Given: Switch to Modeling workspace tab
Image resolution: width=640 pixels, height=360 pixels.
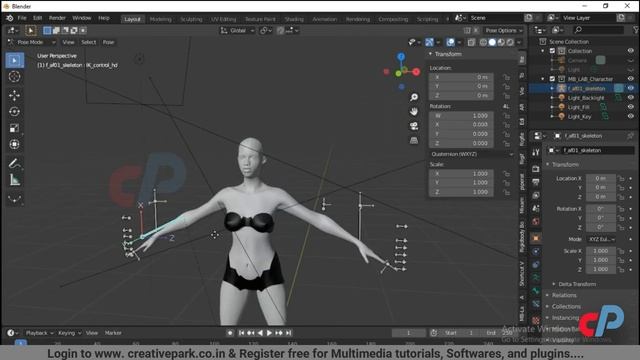Looking at the screenshot, I should pos(160,19).
